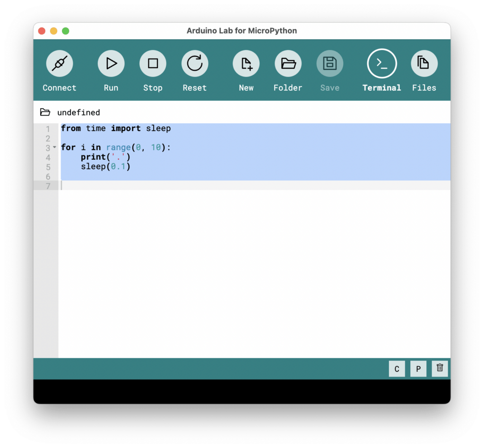Create a new file with the New icon

coord(246,63)
